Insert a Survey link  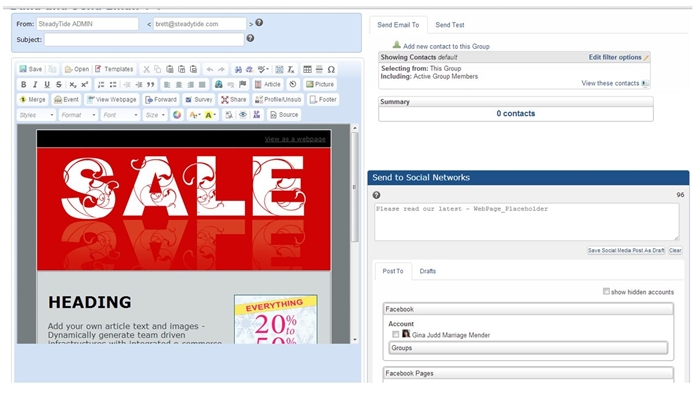pyautogui.click(x=199, y=100)
